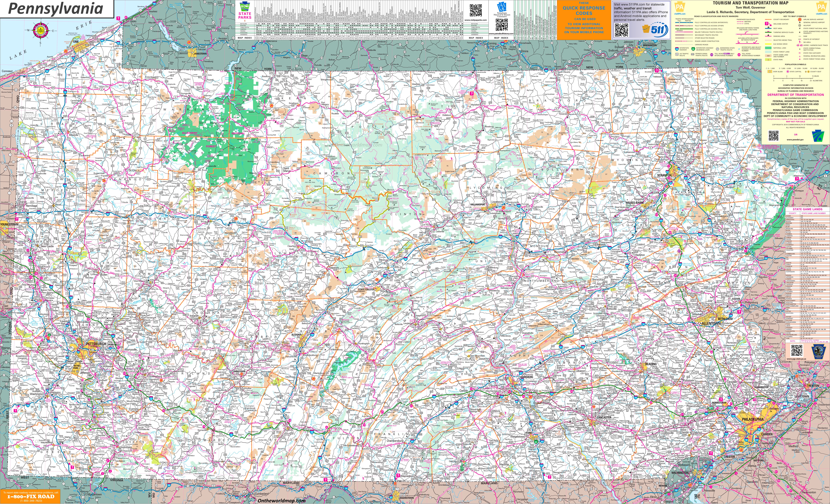
Task: Click the PITTSBURGH city label
Action: [96, 344]
